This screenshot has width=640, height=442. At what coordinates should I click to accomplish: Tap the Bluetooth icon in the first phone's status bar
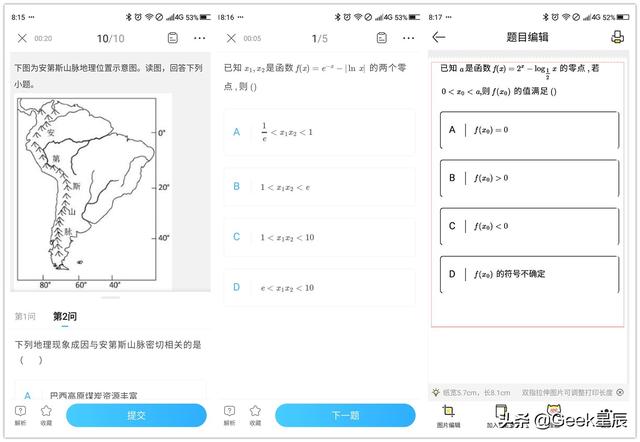(x=128, y=17)
